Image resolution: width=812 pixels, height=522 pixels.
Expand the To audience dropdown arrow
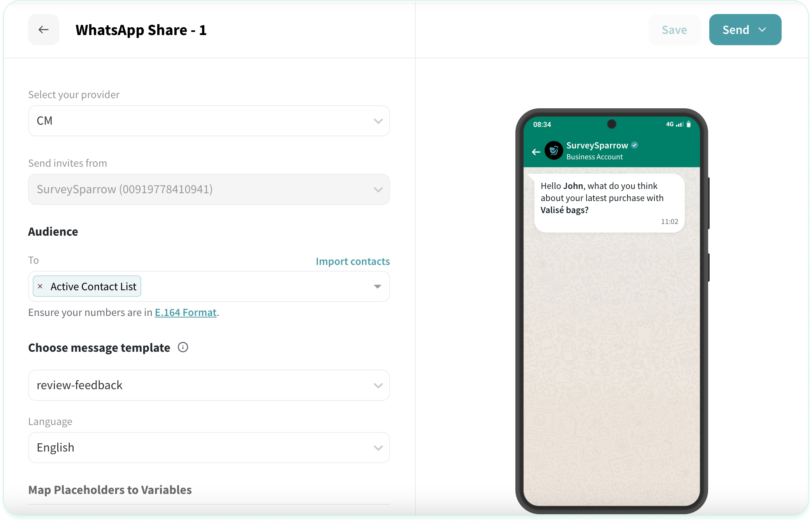click(x=377, y=286)
